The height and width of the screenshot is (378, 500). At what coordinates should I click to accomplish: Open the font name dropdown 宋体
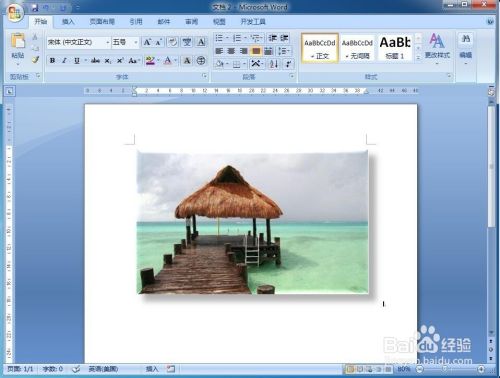point(108,42)
